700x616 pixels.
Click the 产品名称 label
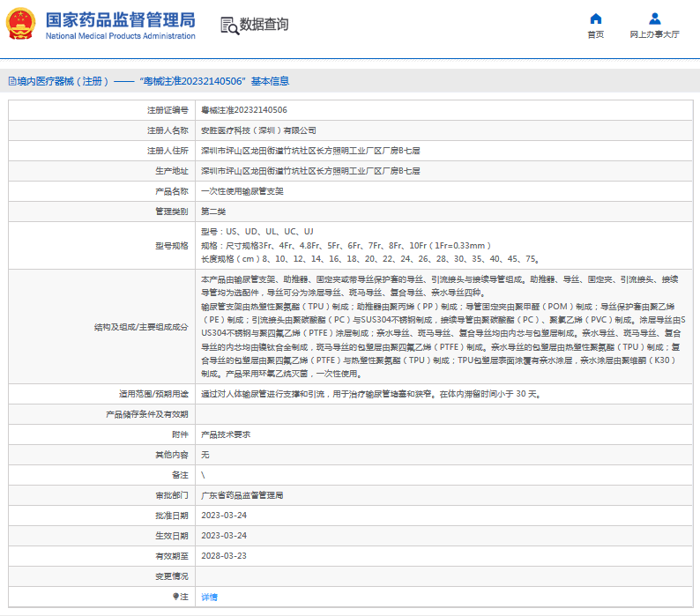pos(172,191)
